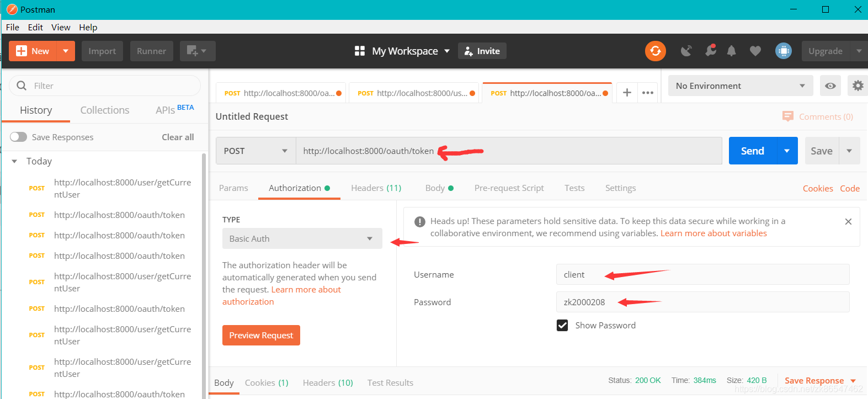Open the Params tab

[x=233, y=188]
